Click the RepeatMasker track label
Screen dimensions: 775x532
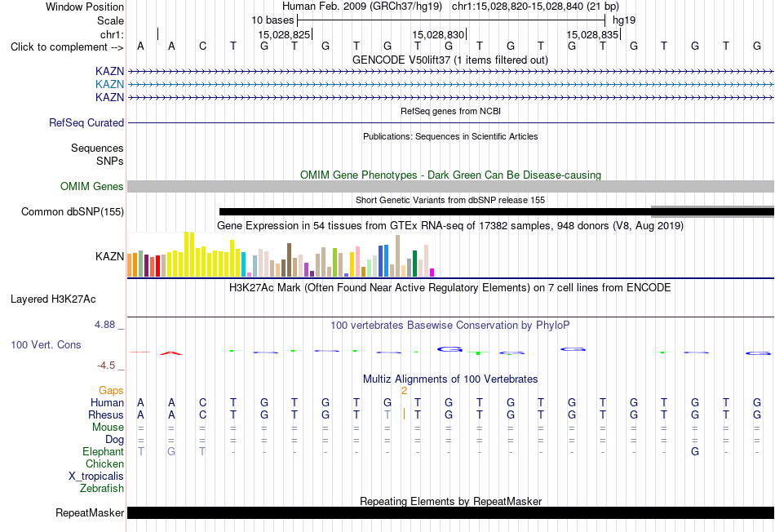[x=90, y=512]
